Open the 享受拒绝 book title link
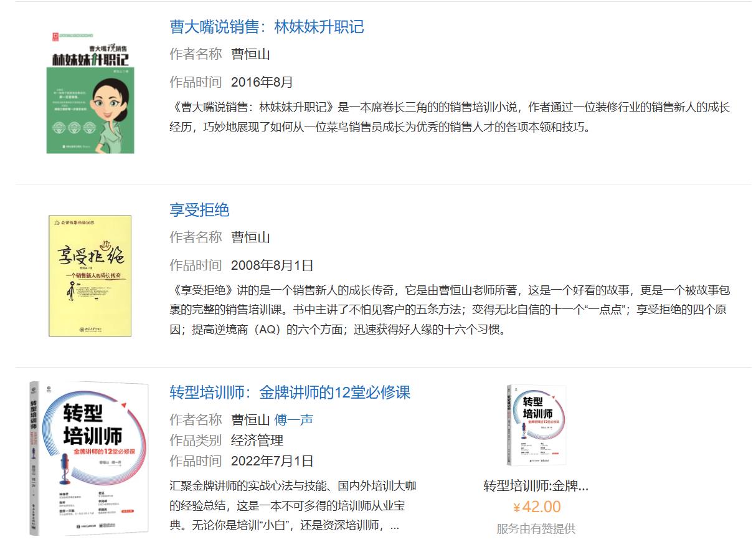 click(x=199, y=210)
